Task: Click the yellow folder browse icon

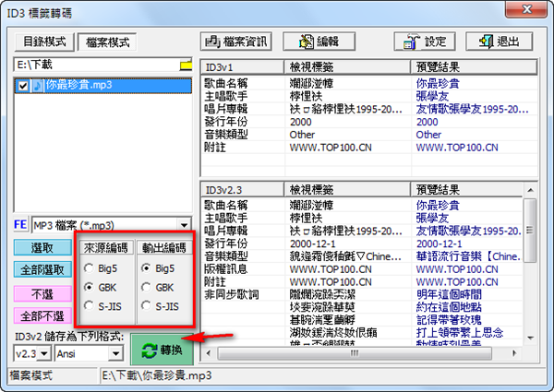Action: click(x=186, y=65)
